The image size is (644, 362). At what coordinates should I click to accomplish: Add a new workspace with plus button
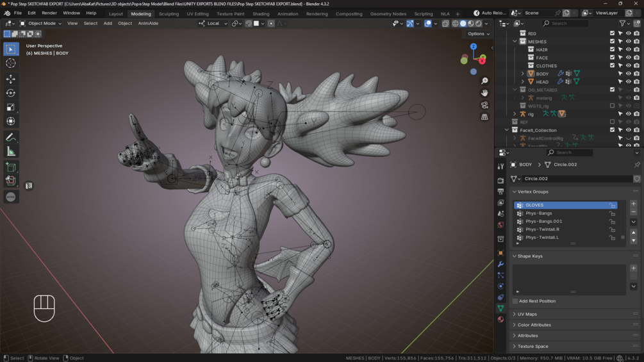point(458,13)
